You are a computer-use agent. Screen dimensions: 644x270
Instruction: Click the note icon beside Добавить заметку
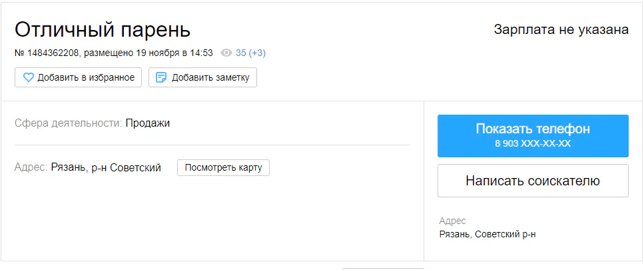point(161,77)
